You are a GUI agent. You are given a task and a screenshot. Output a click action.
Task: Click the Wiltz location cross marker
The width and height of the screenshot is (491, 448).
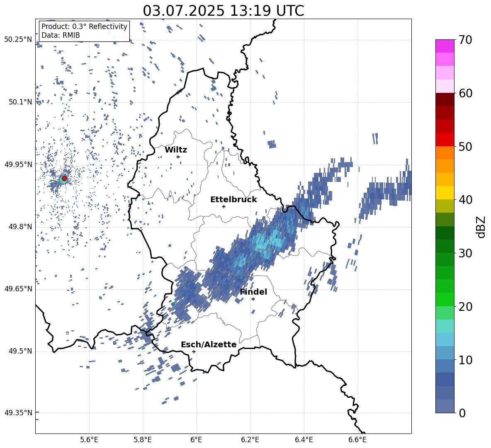pos(178,157)
